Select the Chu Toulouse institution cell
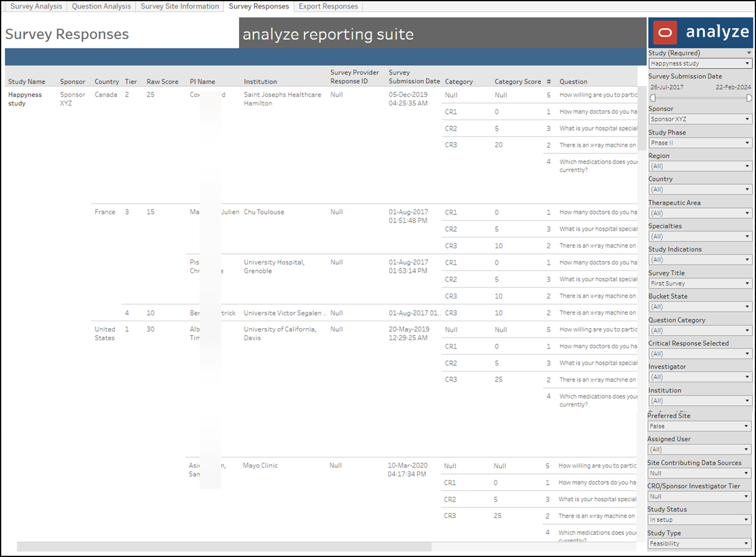This screenshot has width=756, height=557. pyautogui.click(x=264, y=212)
